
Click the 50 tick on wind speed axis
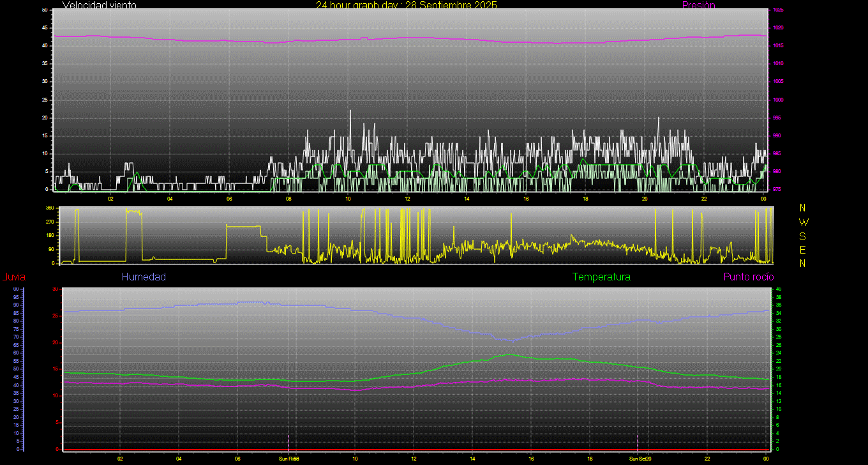[44, 10]
